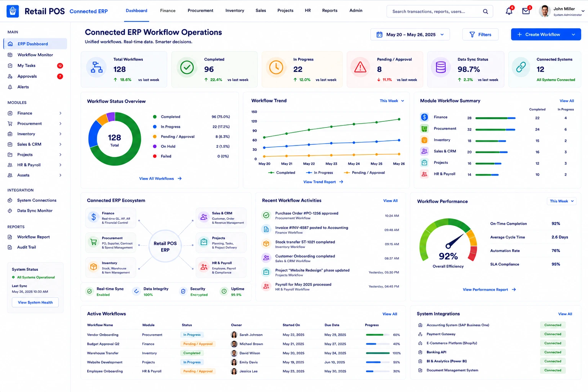Click the Security shield icon
This screenshot has height=392, width=588.
point(183,291)
